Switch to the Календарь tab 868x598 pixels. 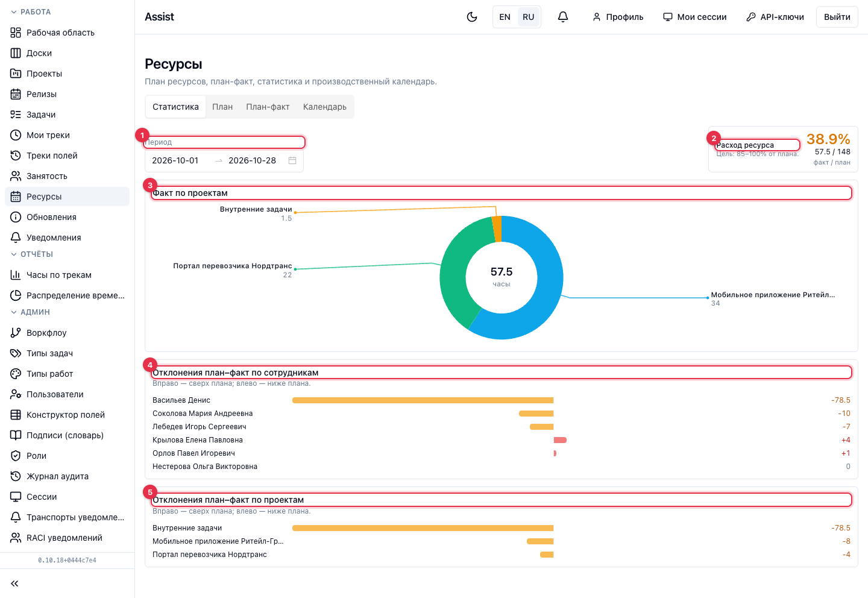coord(325,107)
